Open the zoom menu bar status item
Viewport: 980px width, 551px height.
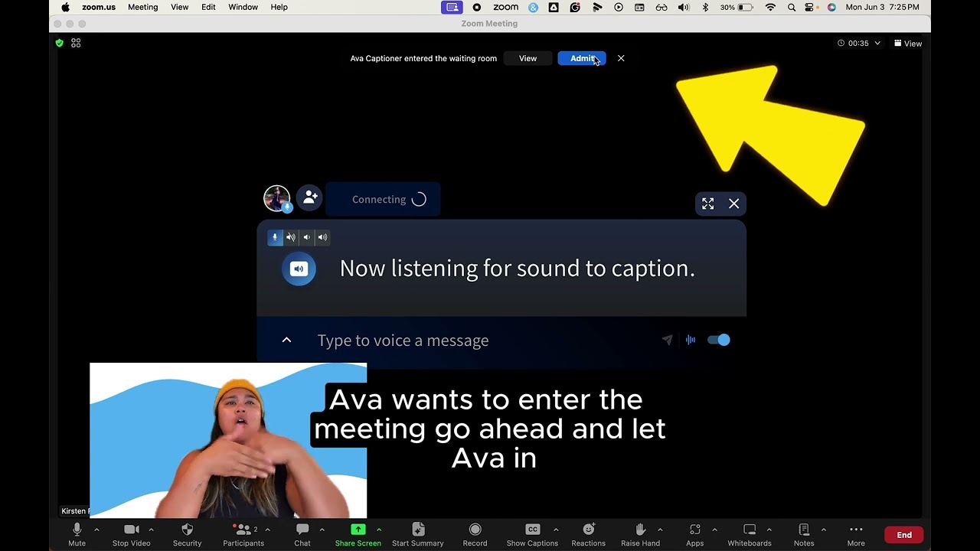pos(505,7)
